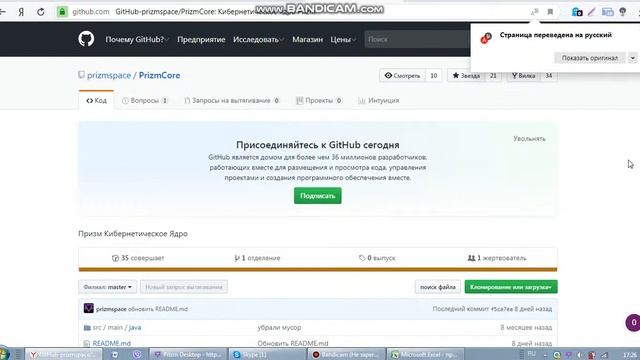Bookmark the page with the bookmark icon
The width and height of the screenshot is (640, 360).
(x=550, y=12)
